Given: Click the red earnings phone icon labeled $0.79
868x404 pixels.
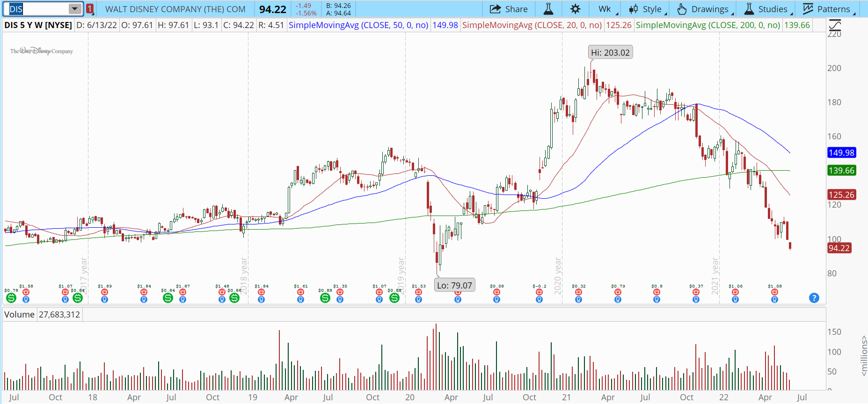Looking at the screenshot, I should tap(618, 292).
